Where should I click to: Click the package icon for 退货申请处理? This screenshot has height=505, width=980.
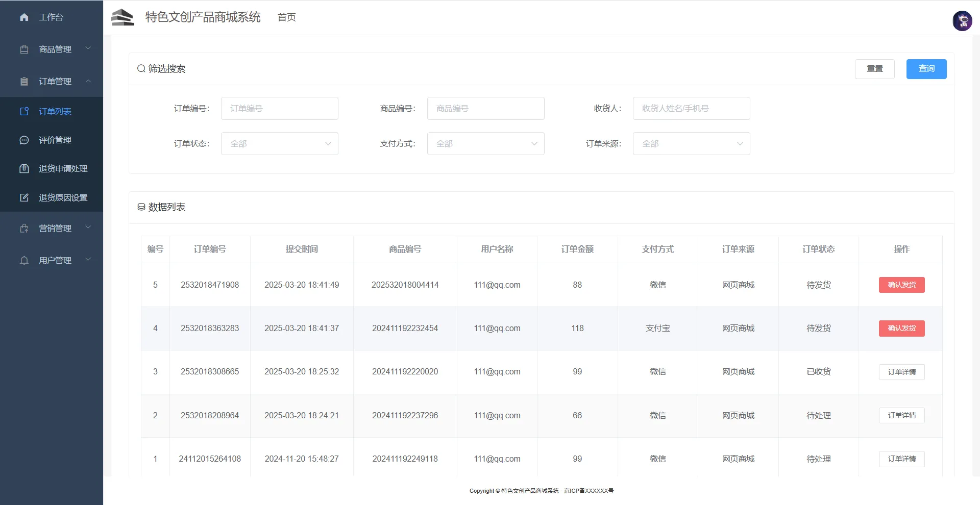coord(24,169)
